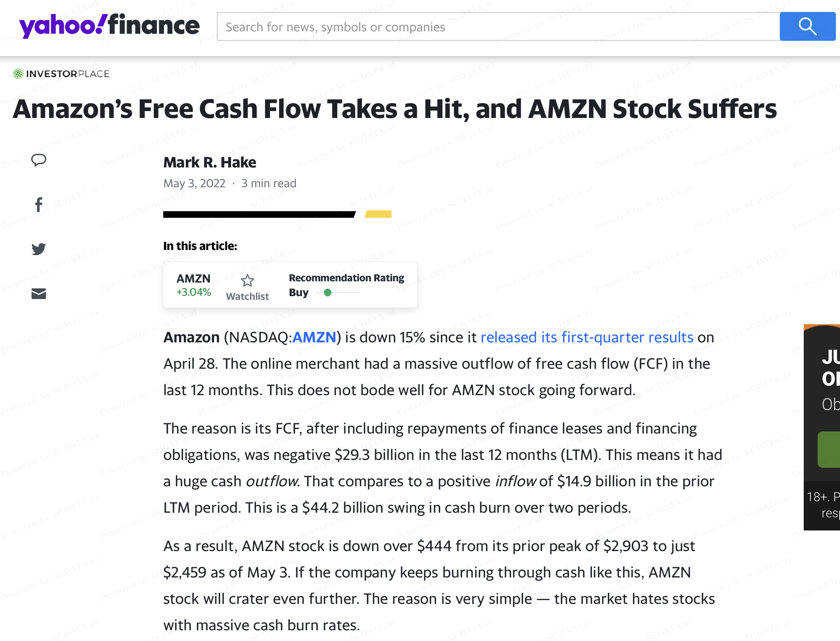This screenshot has width=840, height=641.
Task: Click the article headline about Amazon's cash flow
Action: [x=394, y=109]
